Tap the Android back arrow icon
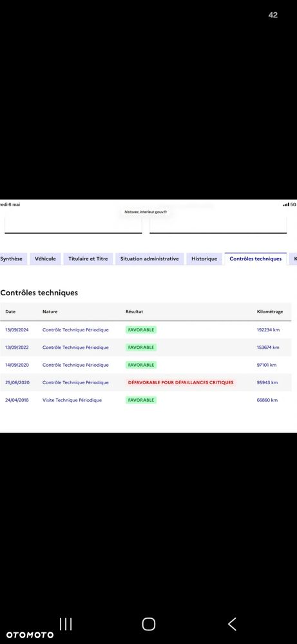297x644 pixels. [232, 624]
